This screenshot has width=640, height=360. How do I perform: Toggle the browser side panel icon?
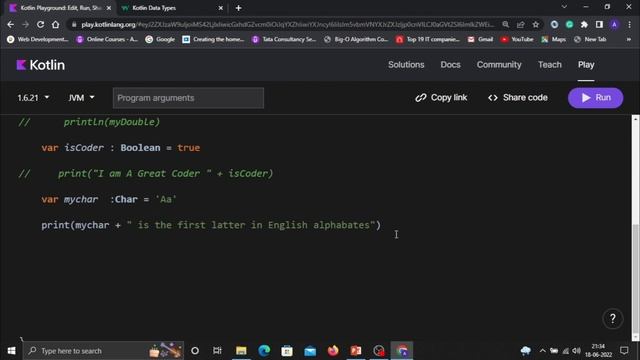pos(599,24)
